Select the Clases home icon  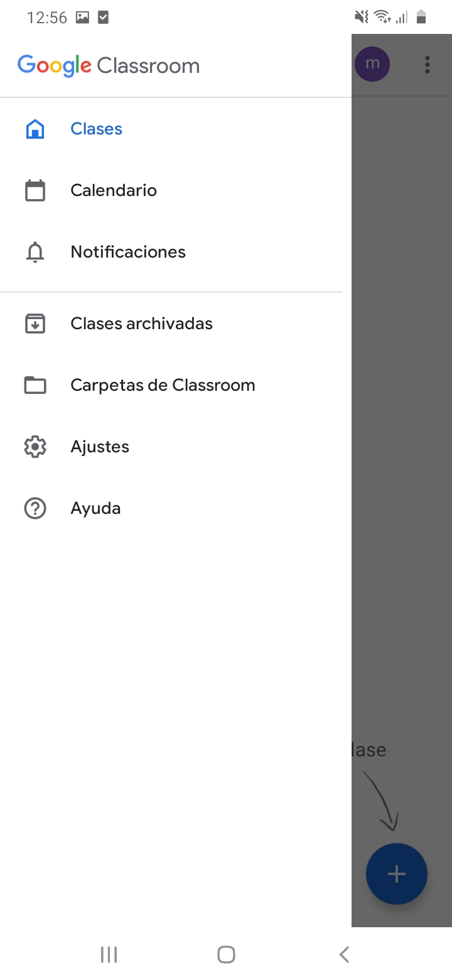tap(35, 128)
